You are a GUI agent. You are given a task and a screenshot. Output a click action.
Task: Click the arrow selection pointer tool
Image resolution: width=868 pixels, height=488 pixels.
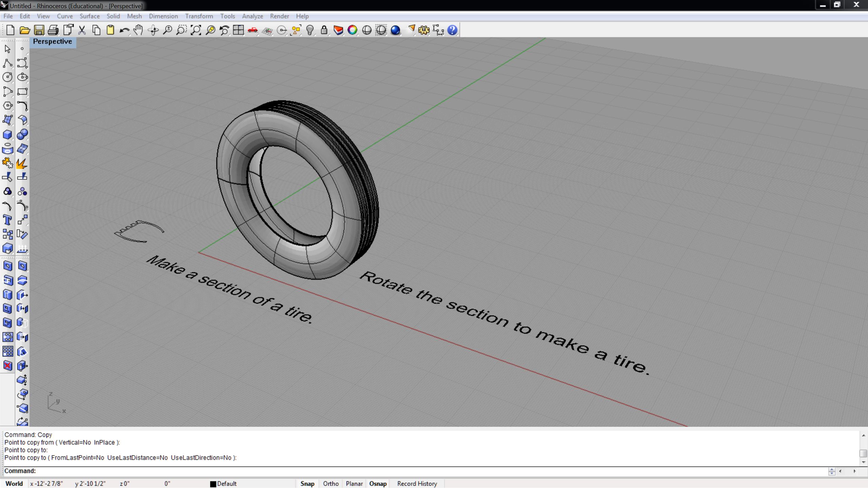tap(7, 49)
